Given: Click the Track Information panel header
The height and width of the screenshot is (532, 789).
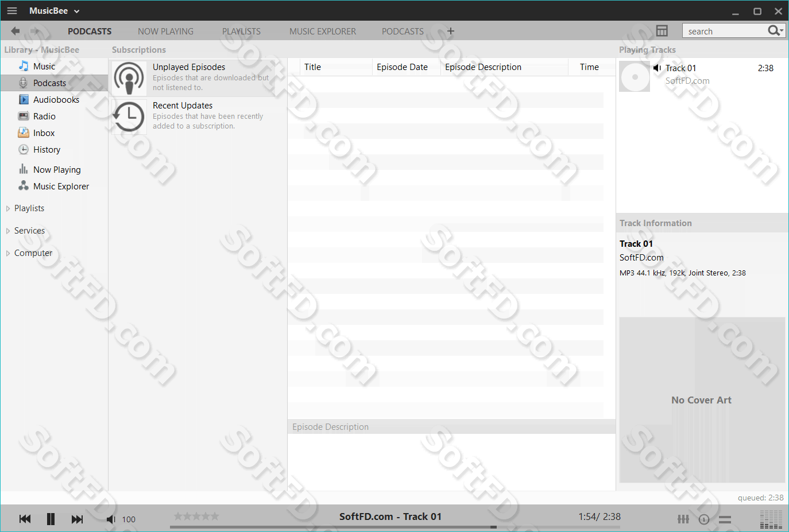Looking at the screenshot, I should (702, 223).
